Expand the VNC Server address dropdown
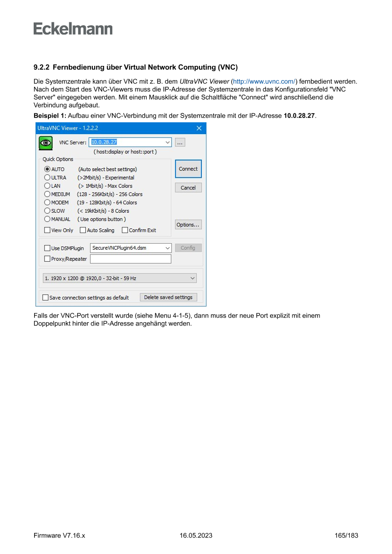The height and width of the screenshot is (554, 392). point(167,142)
